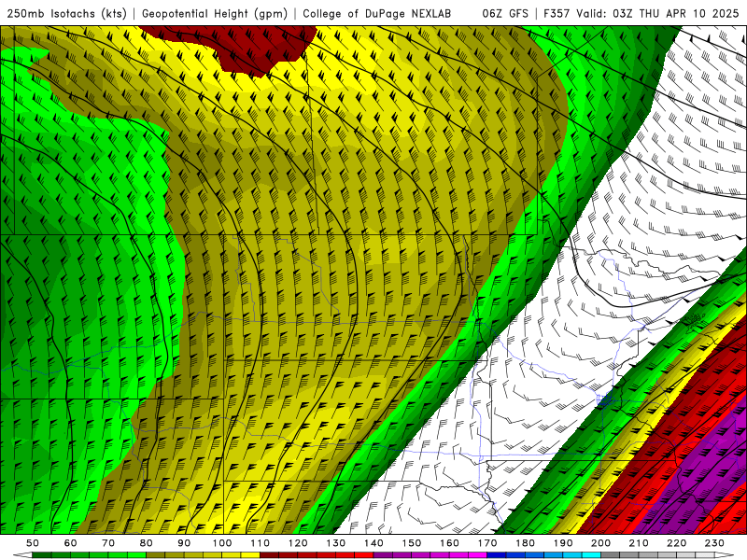Image resolution: width=747 pixels, height=560 pixels.
Task: Pick the dark red swatch between 110 and 120
Action: [x=270, y=555]
